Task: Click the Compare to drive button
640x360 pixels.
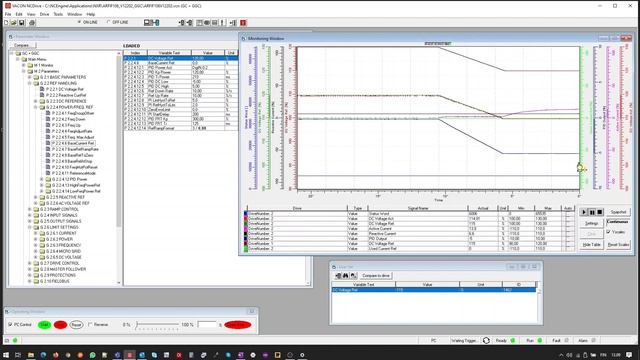Action: (x=376, y=276)
